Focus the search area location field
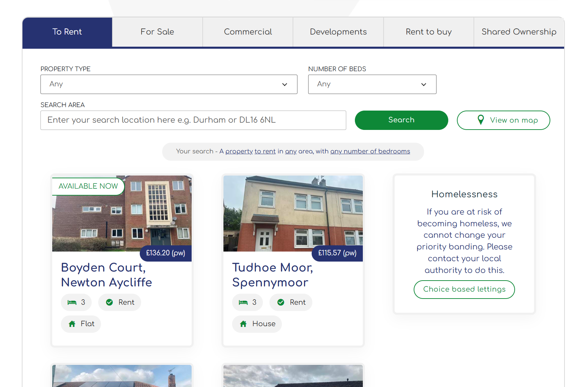Image resolution: width=588 pixels, height=387 pixels. [193, 120]
